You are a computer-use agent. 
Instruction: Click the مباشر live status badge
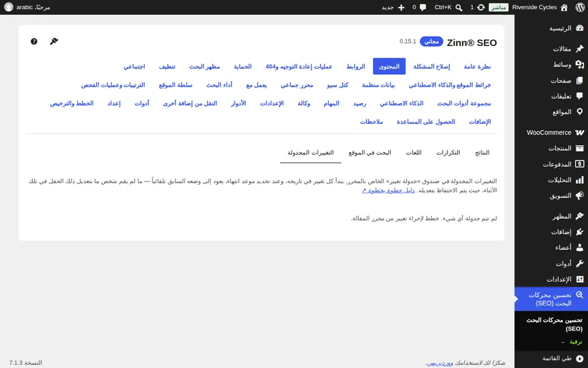[x=499, y=7]
